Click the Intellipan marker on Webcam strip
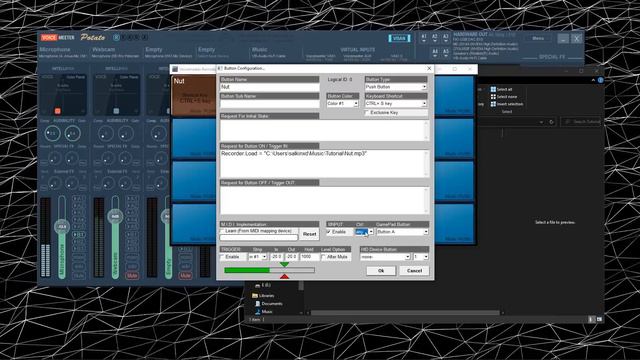 tap(116, 111)
